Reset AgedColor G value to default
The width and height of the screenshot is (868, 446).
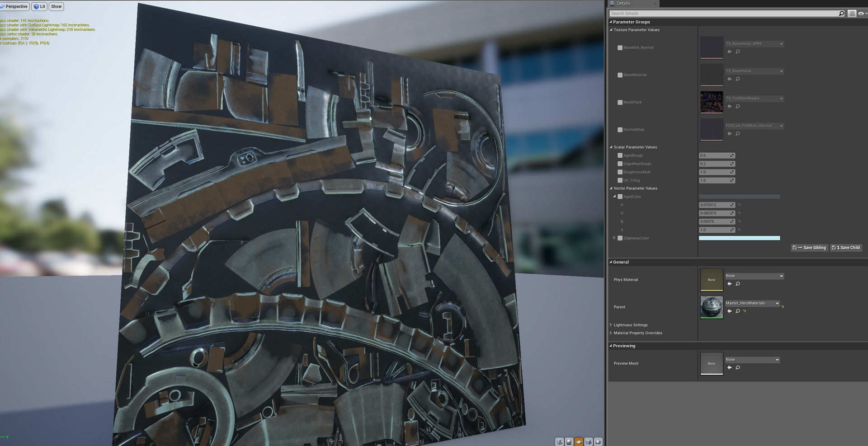click(740, 213)
